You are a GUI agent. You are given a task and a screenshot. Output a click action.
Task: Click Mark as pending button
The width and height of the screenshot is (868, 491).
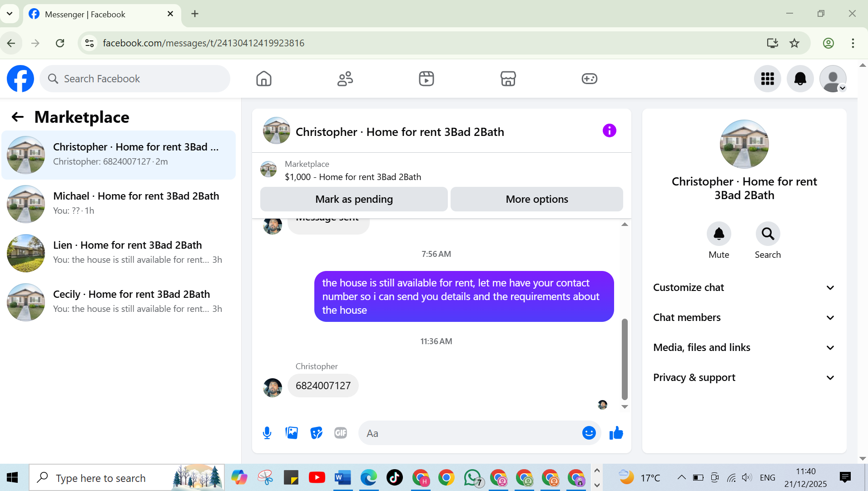point(354,199)
